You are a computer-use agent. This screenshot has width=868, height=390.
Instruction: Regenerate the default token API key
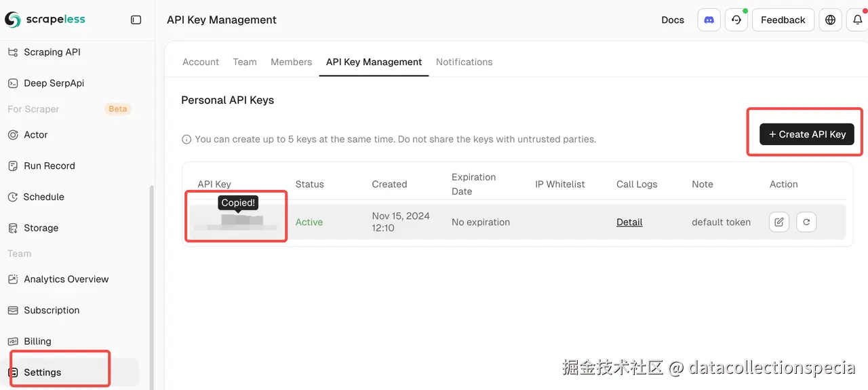[806, 222]
